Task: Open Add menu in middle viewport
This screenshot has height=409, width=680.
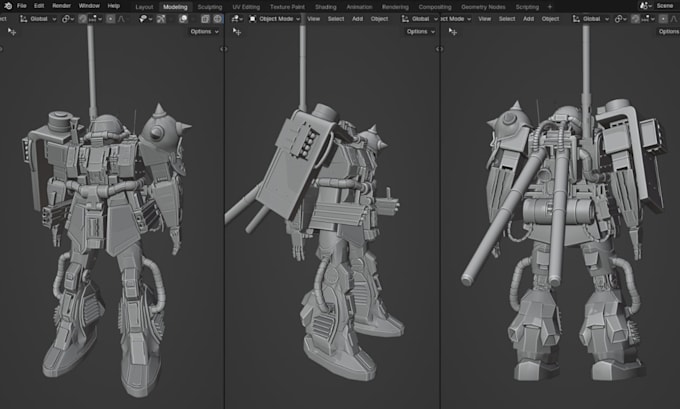Action: [x=357, y=19]
